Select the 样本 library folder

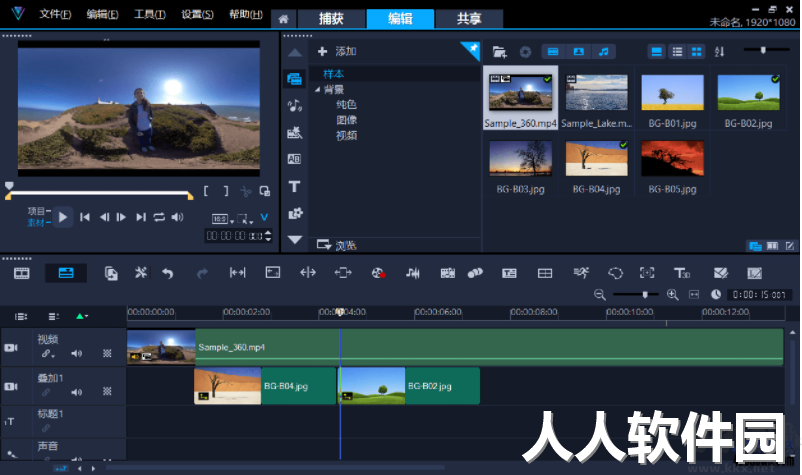point(333,74)
